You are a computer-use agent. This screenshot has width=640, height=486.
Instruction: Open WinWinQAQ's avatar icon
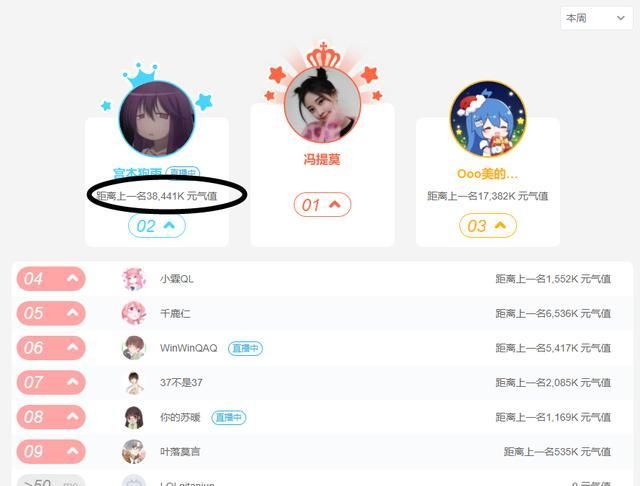coord(134,348)
